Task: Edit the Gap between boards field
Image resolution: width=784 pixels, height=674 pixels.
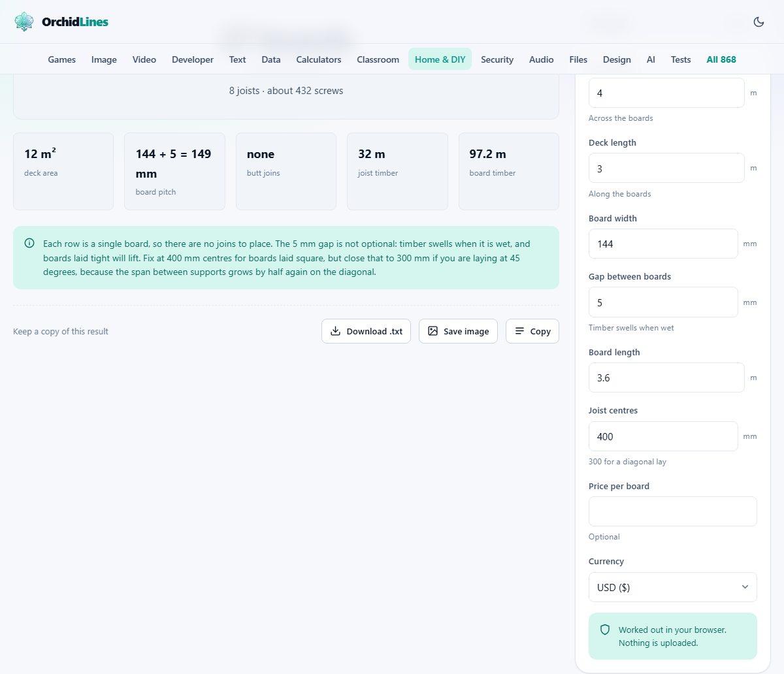Action: pos(663,302)
